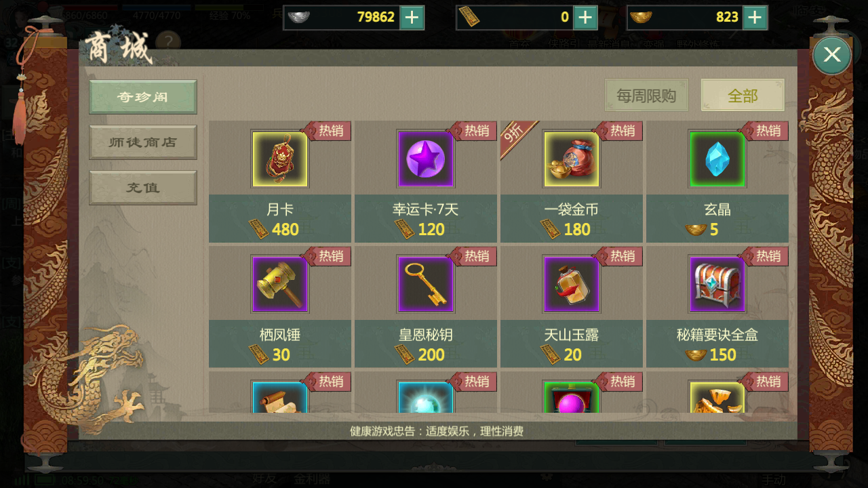Select the 月卡 monthly card item icon
The height and width of the screenshot is (488, 868).
[x=280, y=159]
